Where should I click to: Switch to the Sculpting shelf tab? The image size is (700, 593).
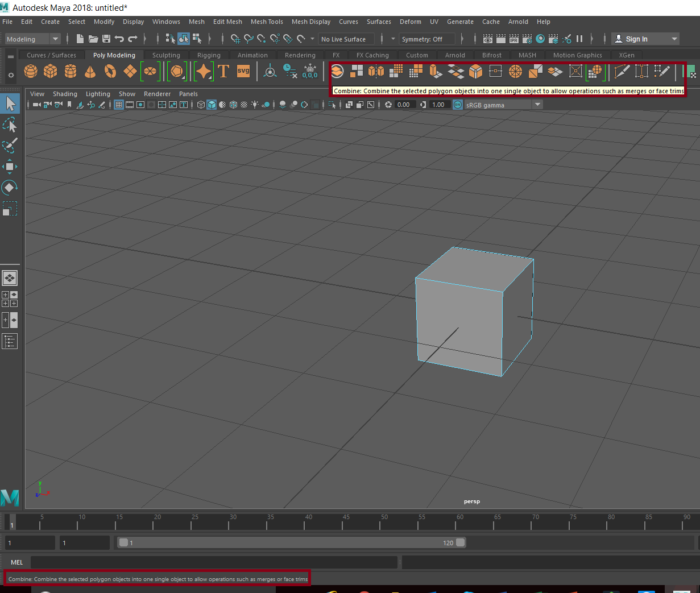point(165,55)
